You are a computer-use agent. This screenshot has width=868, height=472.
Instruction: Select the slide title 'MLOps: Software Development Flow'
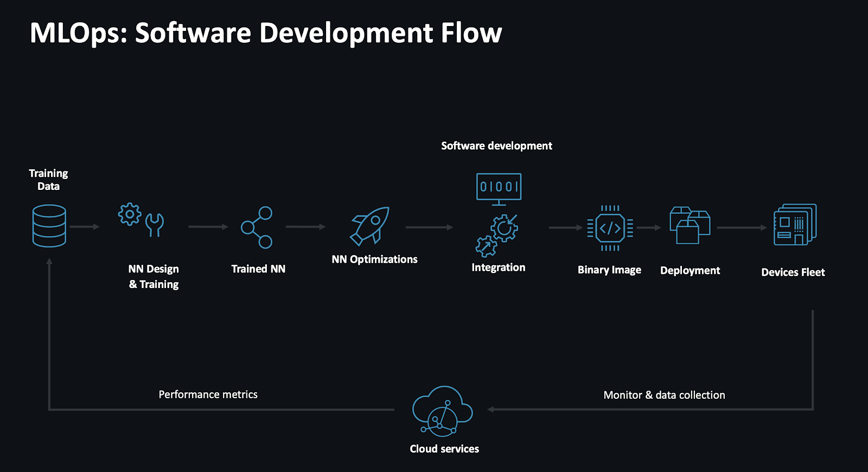coord(266,33)
